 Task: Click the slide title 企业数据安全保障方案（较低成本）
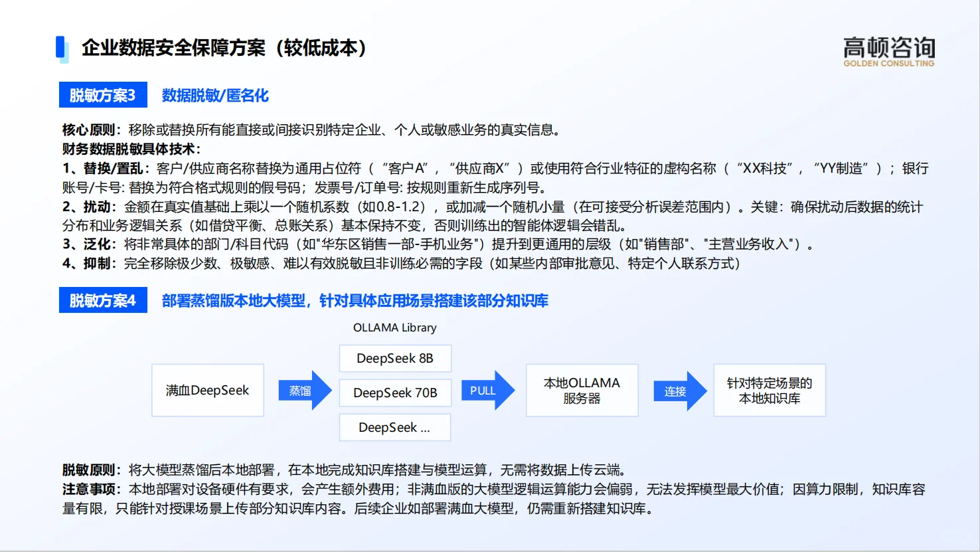(225, 48)
